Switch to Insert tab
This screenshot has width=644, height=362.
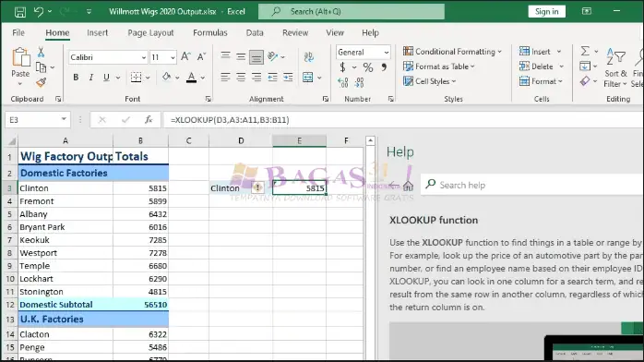[x=98, y=33]
